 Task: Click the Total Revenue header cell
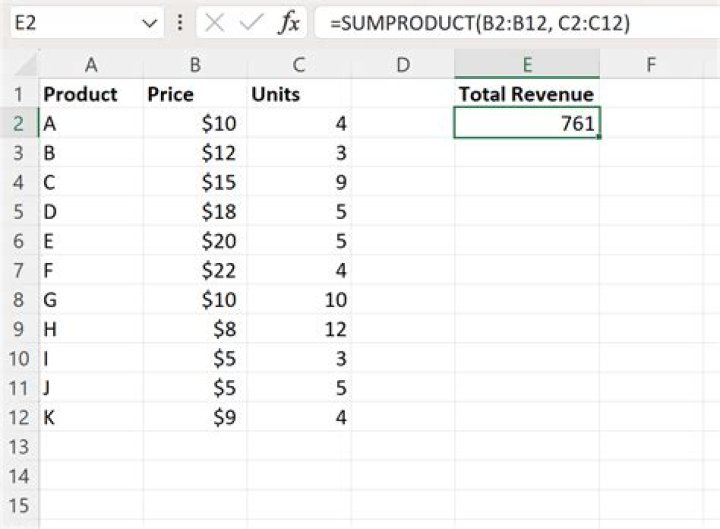526,94
